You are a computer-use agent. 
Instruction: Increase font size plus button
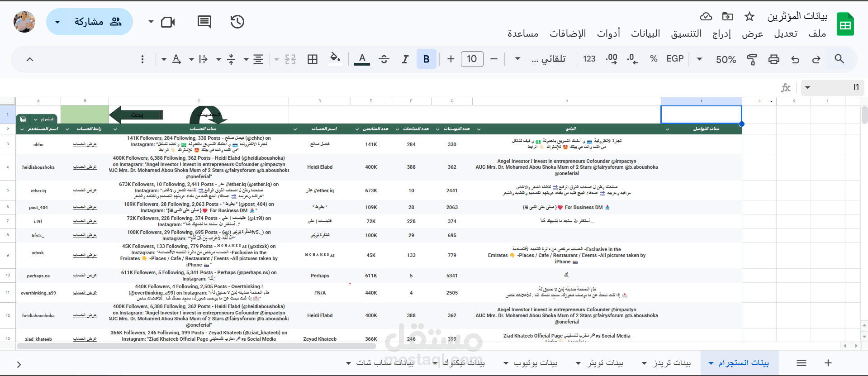(451, 59)
